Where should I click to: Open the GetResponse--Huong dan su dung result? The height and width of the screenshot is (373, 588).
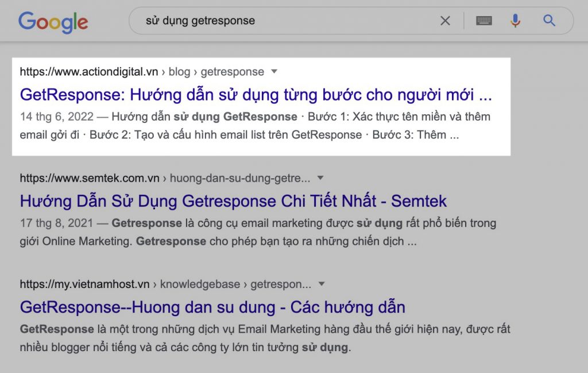(x=212, y=306)
